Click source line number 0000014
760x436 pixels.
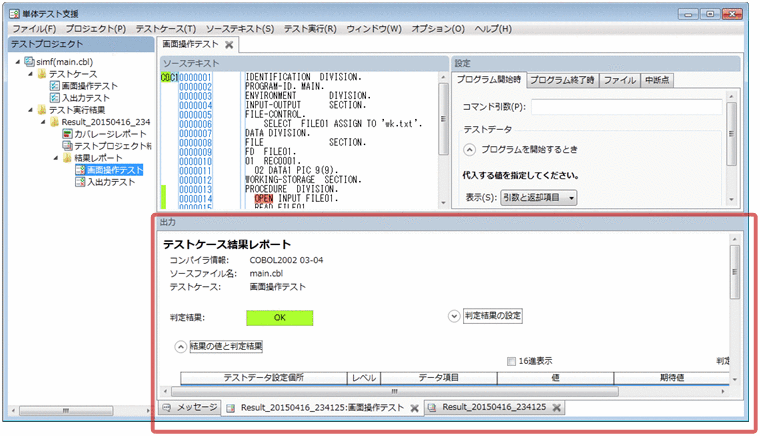195,199
